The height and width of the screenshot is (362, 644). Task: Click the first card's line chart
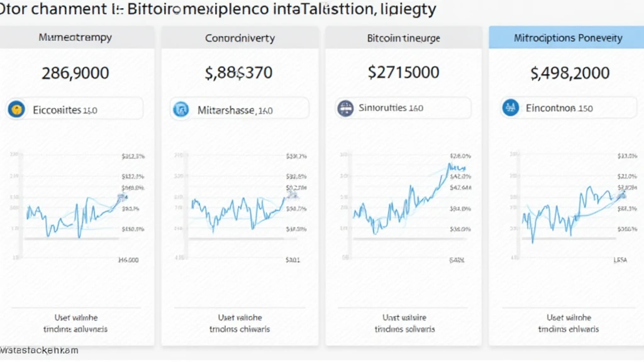[72, 214]
